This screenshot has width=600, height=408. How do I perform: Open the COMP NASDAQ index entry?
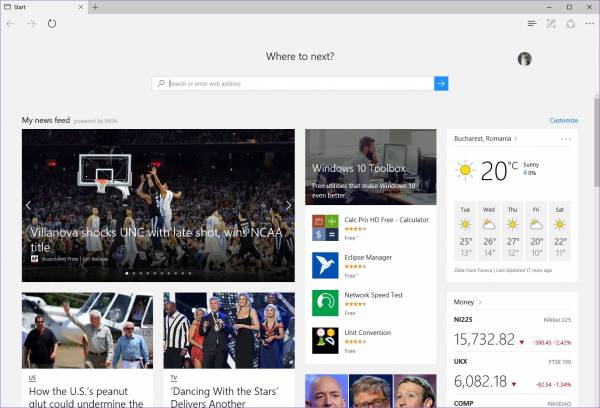click(512, 403)
